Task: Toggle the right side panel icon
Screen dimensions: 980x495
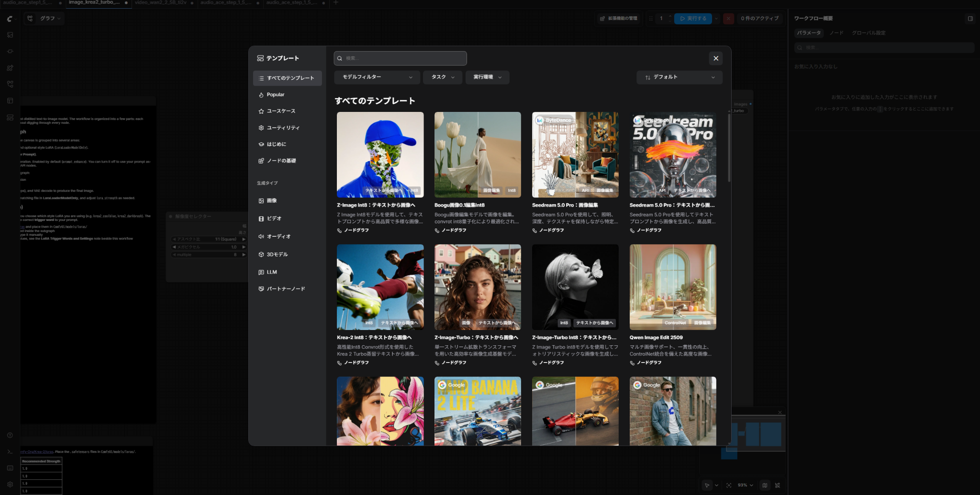Action: (x=970, y=19)
